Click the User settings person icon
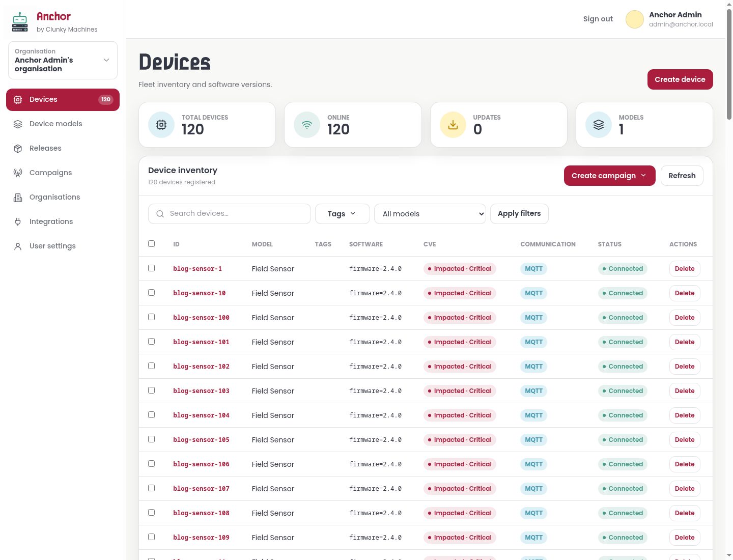 tap(18, 246)
